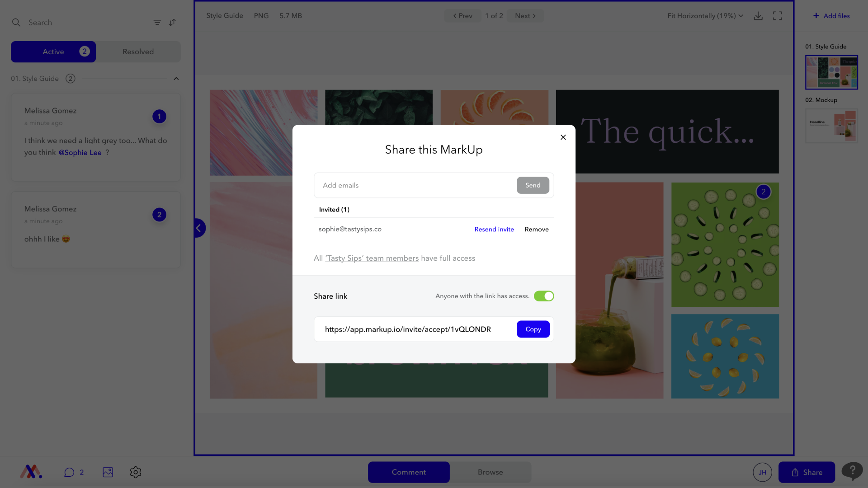Click the Add emails input field
This screenshot has width=868, height=488.
point(407,185)
